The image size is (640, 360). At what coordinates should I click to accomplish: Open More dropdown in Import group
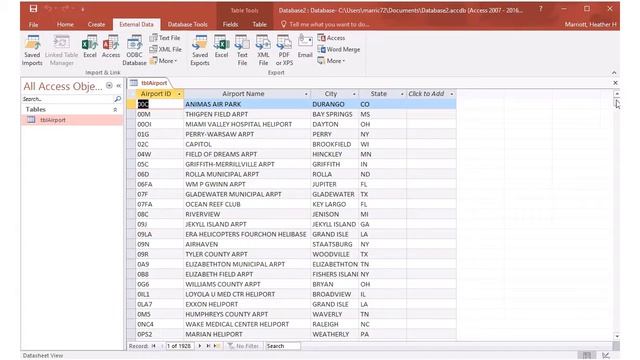(164, 61)
